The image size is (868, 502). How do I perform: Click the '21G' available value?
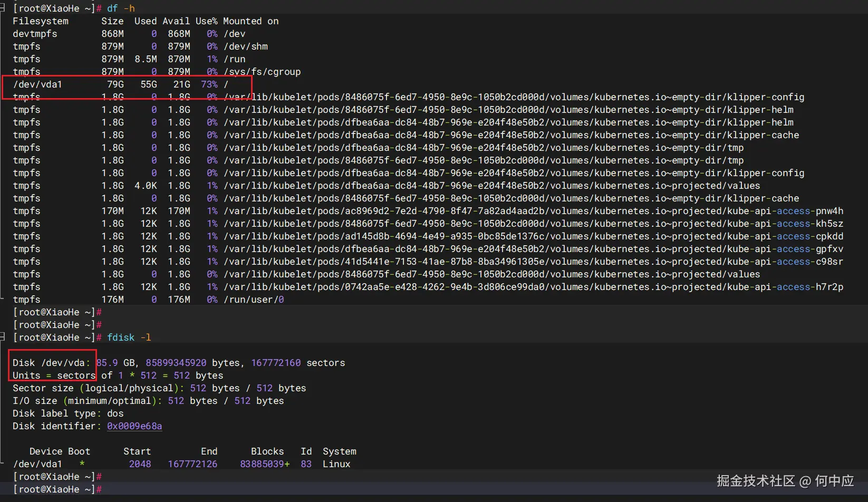pos(182,84)
